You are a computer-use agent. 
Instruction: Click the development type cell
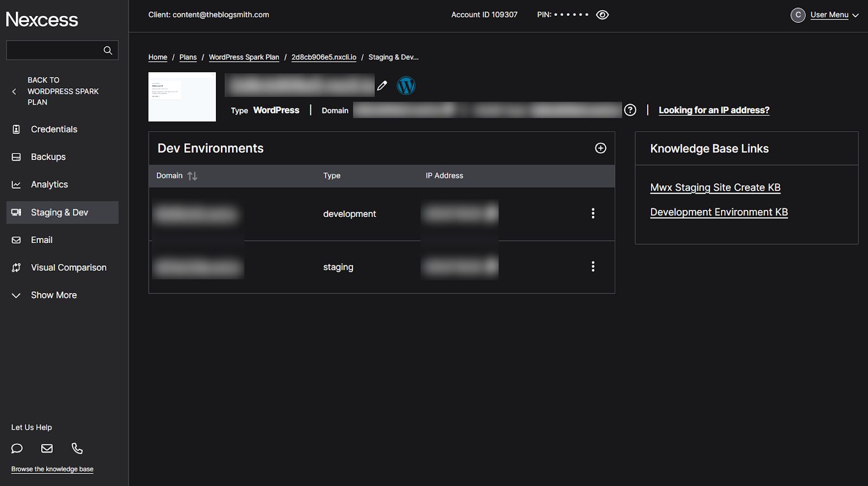349,214
